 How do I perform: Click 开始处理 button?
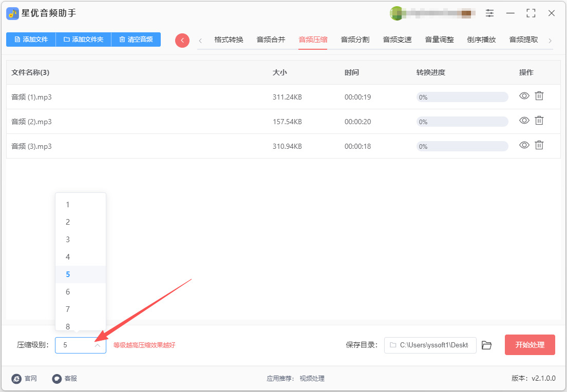(x=530, y=345)
